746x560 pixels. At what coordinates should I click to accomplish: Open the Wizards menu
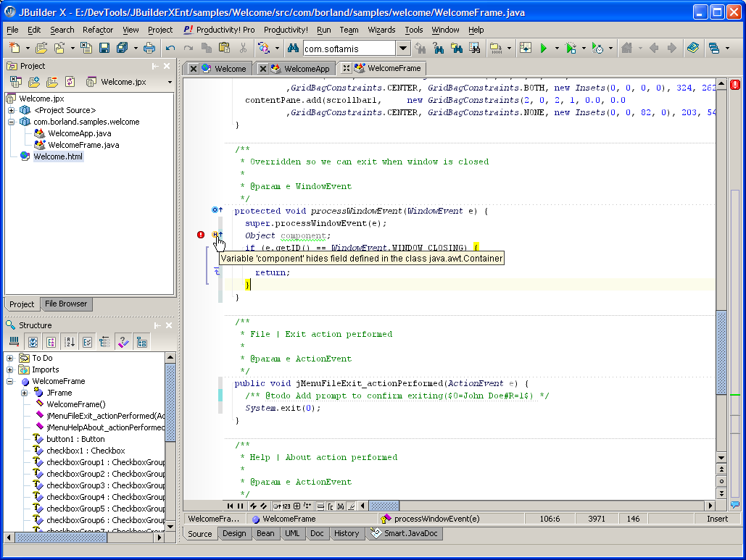coord(381,30)
